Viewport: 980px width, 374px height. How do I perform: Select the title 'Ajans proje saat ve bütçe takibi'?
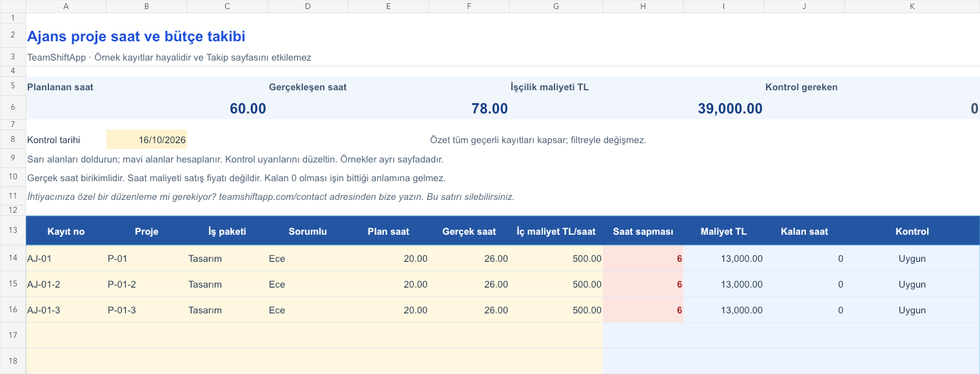click(x=136, y=37)
